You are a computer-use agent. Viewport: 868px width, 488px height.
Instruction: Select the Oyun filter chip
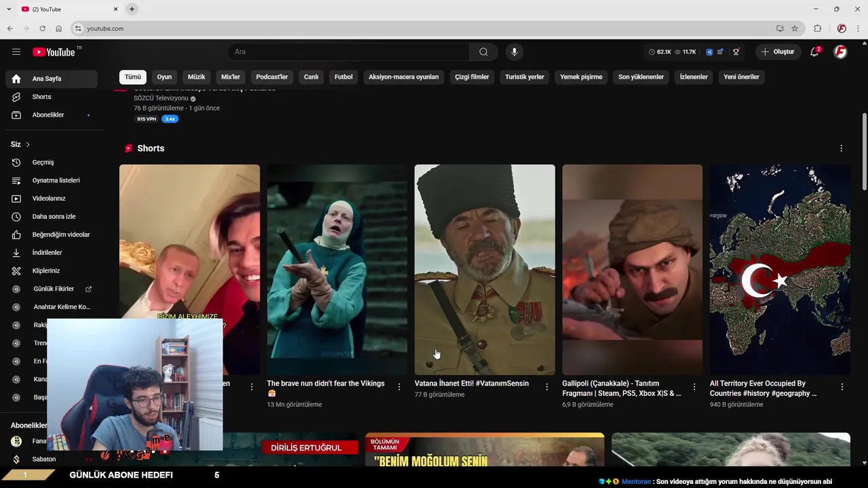click(x=165, y=77)
